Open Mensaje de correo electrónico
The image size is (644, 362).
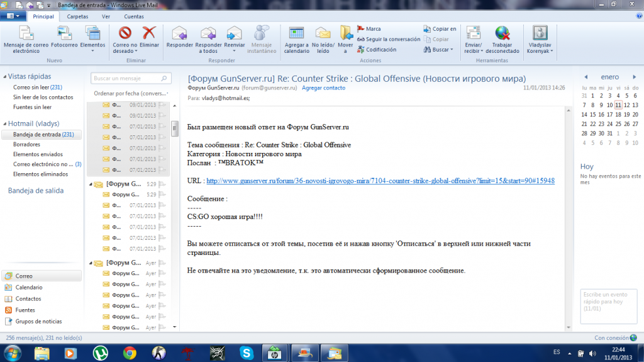pos(26,33)
